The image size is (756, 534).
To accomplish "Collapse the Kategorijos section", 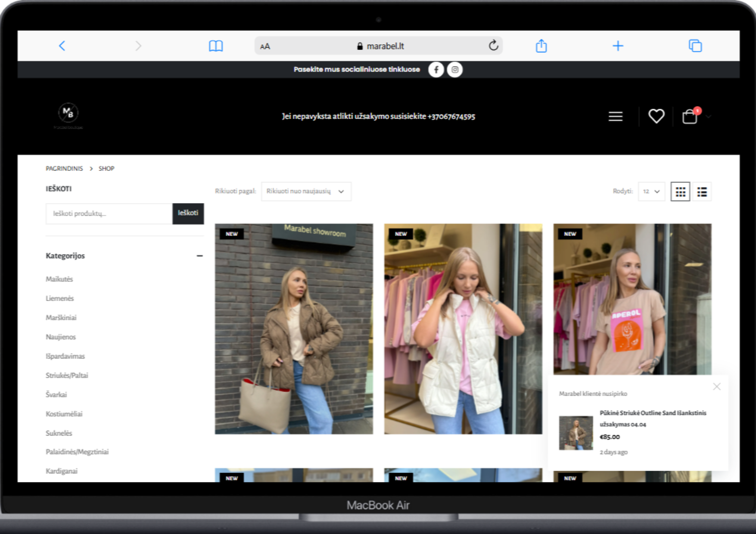I will click(200, 256).
